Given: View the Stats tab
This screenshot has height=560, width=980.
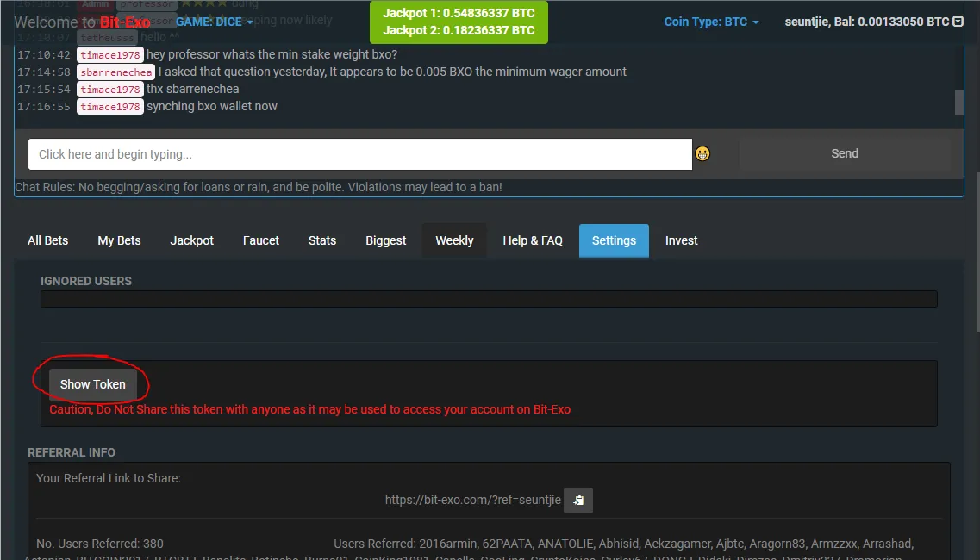Looking at the screenshot, I should [x=322, y=240].
